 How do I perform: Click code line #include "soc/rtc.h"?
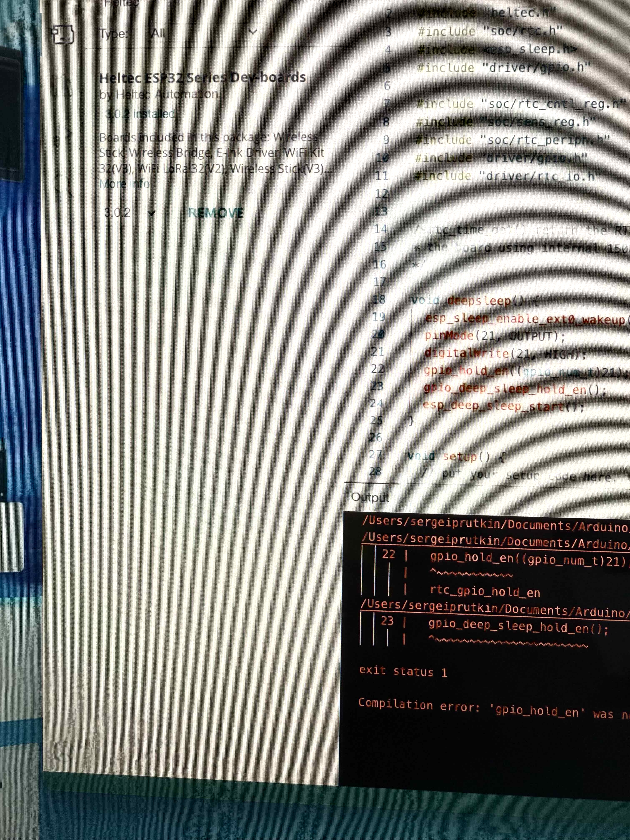point(490,31)
